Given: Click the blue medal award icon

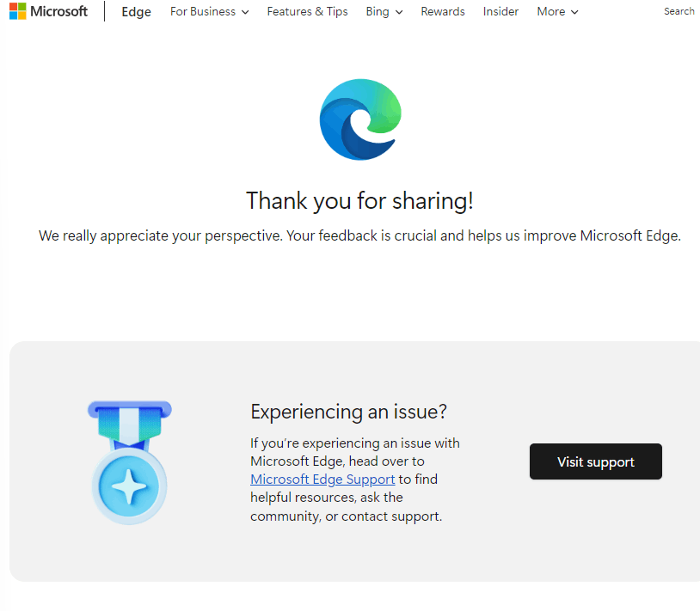Looking at the screenshot, I should coord(130,462).
